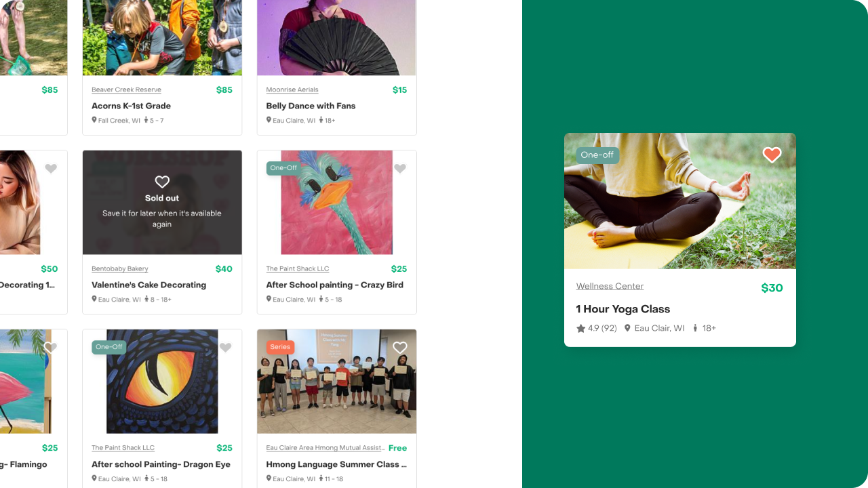Image resolution: width=868 pixels, height=488 pixels.
Task: Open the Wellness Center provider link
Action: point(610,286)
